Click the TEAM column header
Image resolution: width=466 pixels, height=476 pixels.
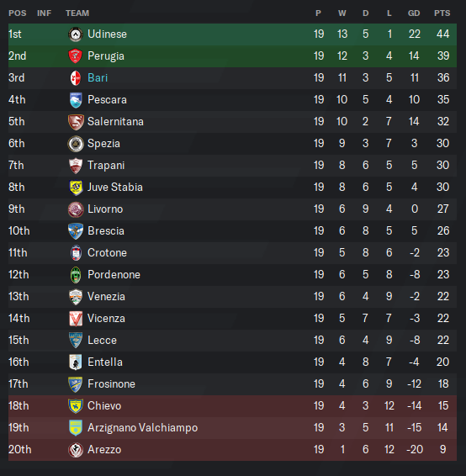point(77,13)
